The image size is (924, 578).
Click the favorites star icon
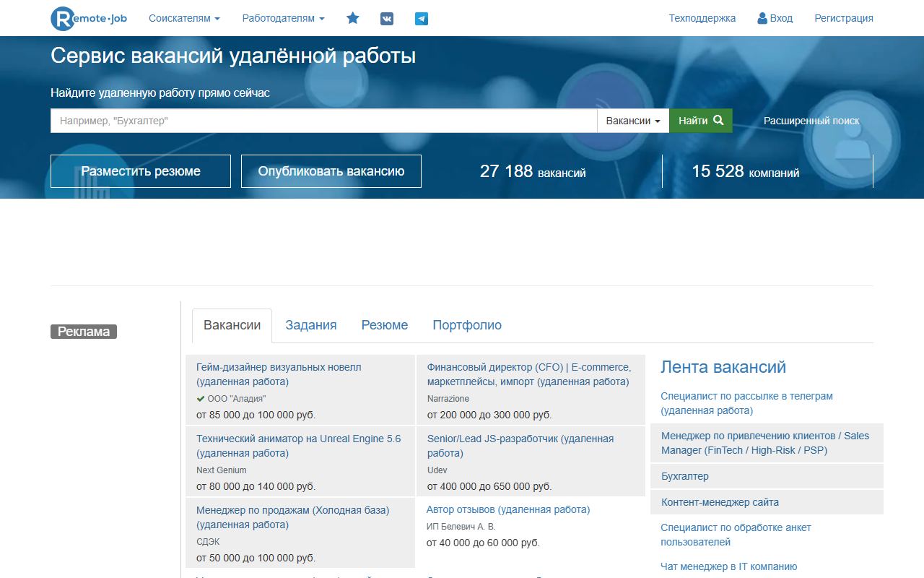pyautogui.click(x=353, y=18)
